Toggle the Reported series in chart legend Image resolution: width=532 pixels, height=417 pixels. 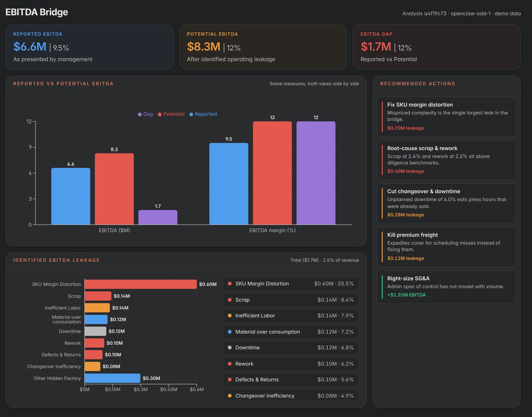click(203, 114)
